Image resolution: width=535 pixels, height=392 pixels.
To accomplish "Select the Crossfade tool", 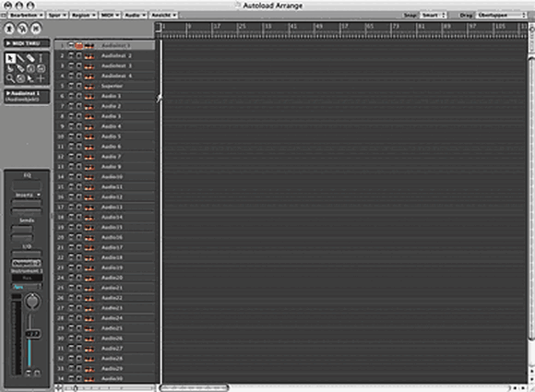I will 20,78.
